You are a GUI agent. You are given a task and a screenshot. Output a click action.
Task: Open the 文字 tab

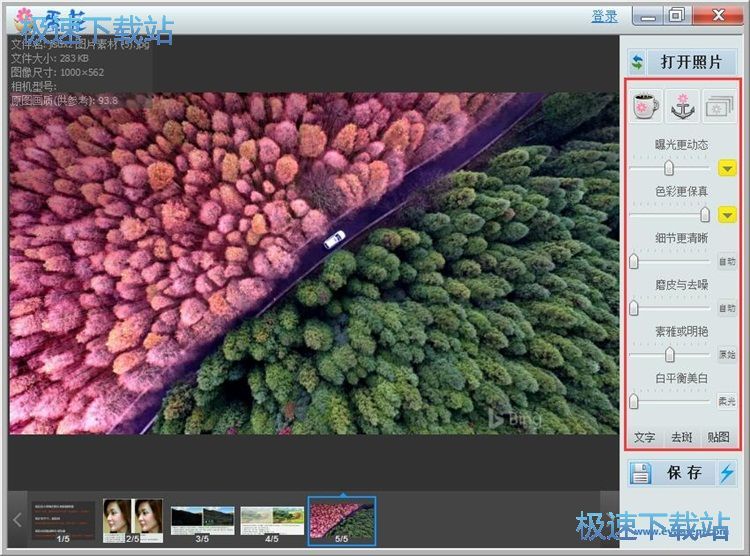(645, 437)
